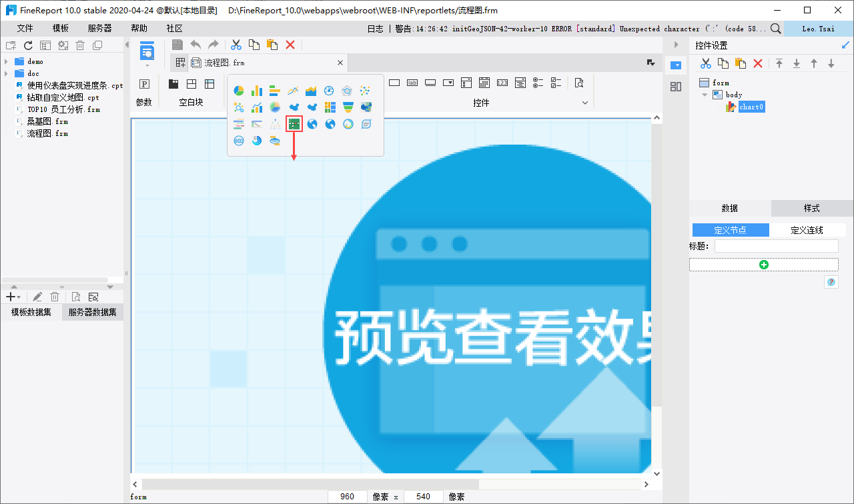The width and height of the screenshot is (854, 504).
Task: Select the gauge chart icon
Action: (329, 91)
